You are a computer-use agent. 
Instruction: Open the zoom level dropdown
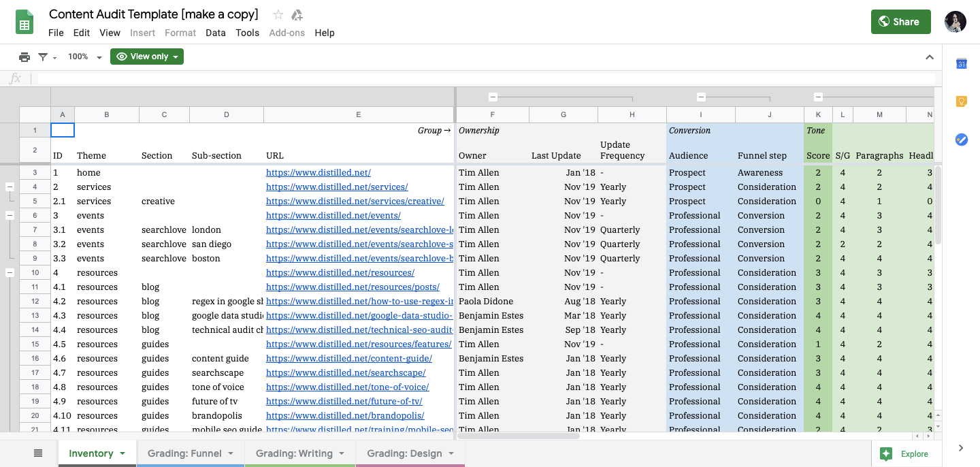pos(83,57)
